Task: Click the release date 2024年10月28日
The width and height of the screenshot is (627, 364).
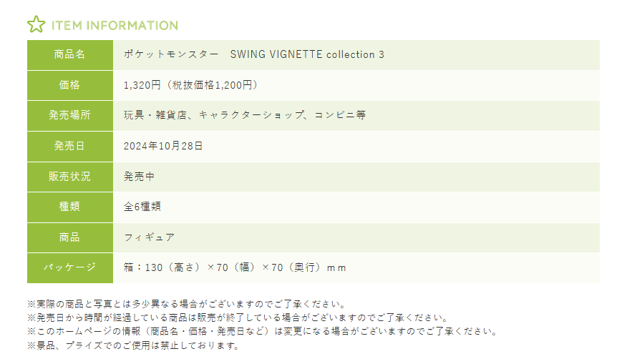Action: (163, 146)
